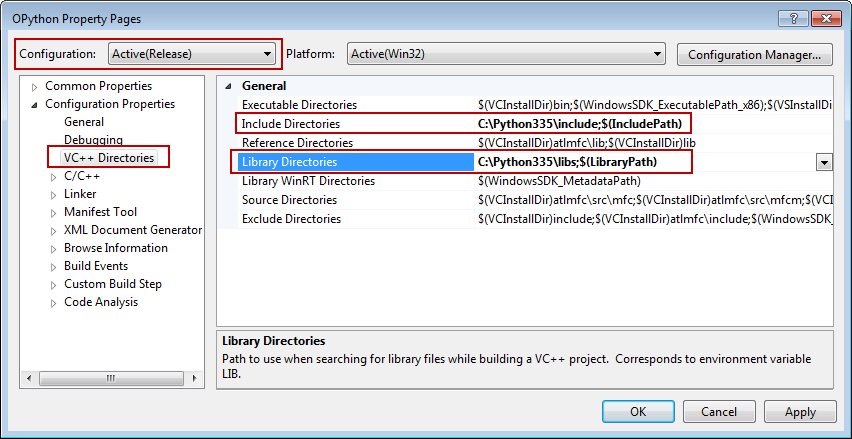Click the OK button
This screenshot has width=852, height=439.
click(x=637, y=411)
